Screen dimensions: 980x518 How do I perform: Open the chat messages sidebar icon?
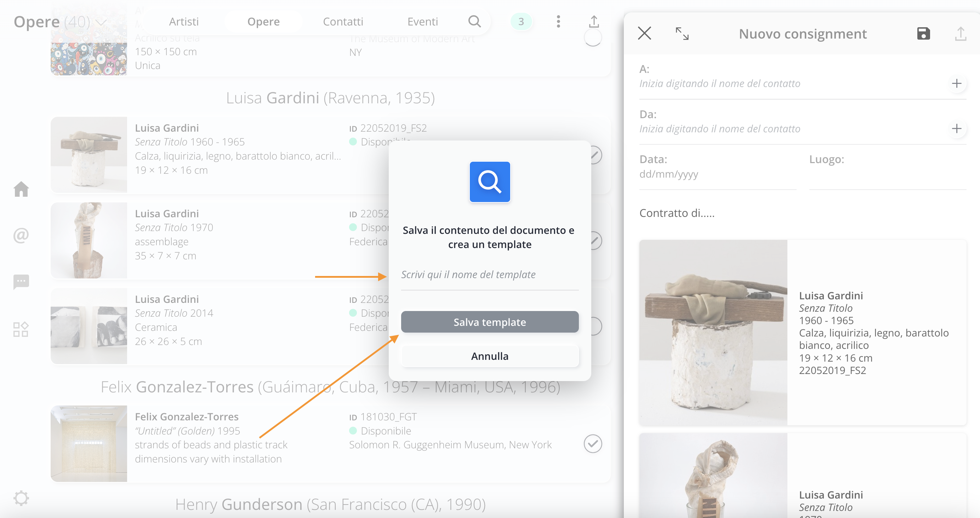21,282
